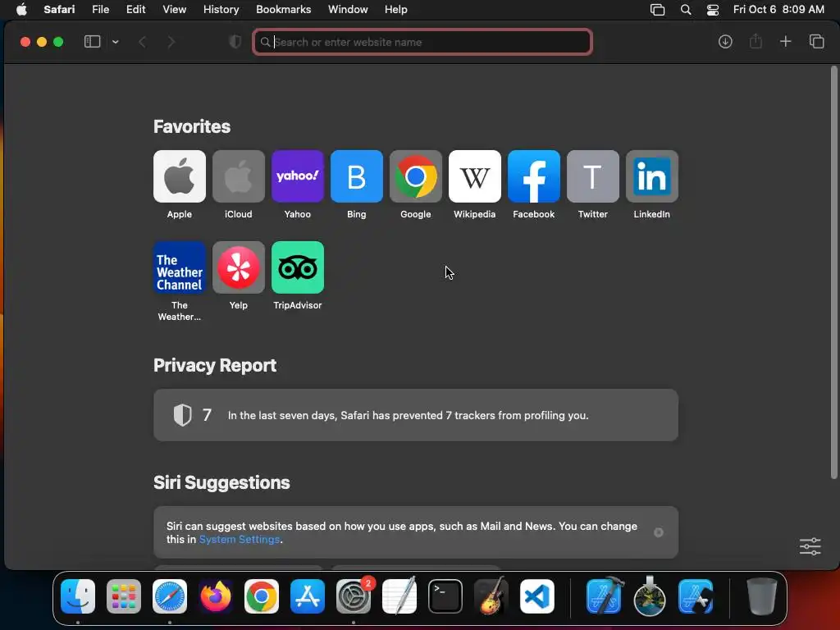Open the Yelp favorite
Image resolution: width=840 pixels, height=630 pixels.
(x=239, y=267)
